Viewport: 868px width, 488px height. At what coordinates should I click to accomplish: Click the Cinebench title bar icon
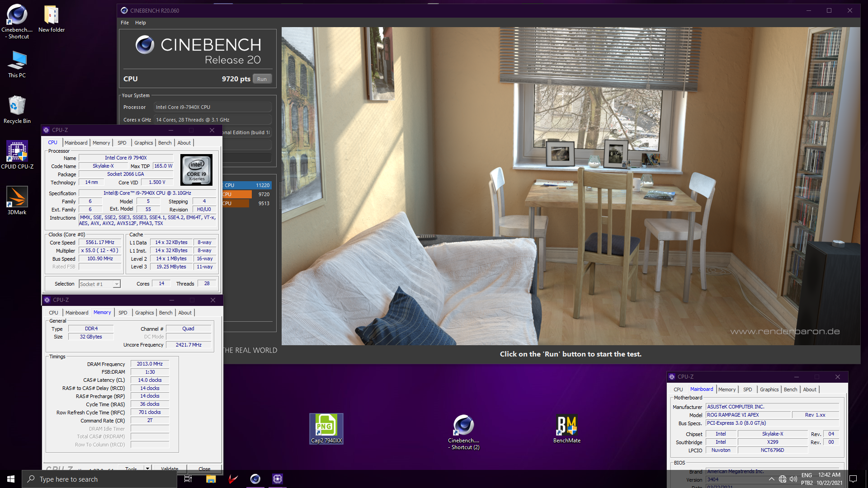(124, 10)
